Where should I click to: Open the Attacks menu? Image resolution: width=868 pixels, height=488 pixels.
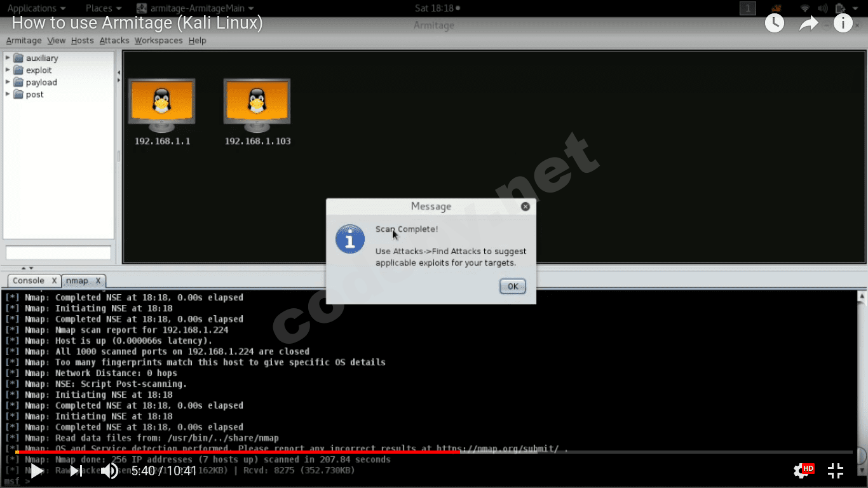pyautogui.click(x=114, y=41)
